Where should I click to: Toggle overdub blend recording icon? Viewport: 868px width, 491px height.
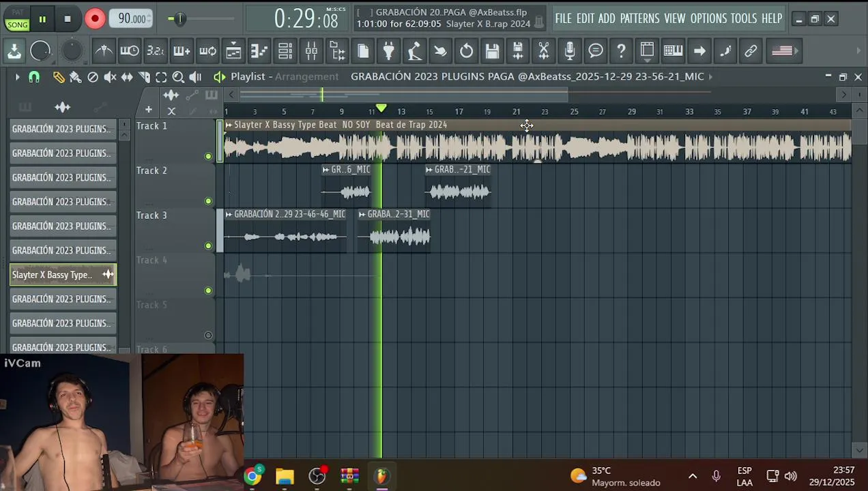click(x=182, y=50)
